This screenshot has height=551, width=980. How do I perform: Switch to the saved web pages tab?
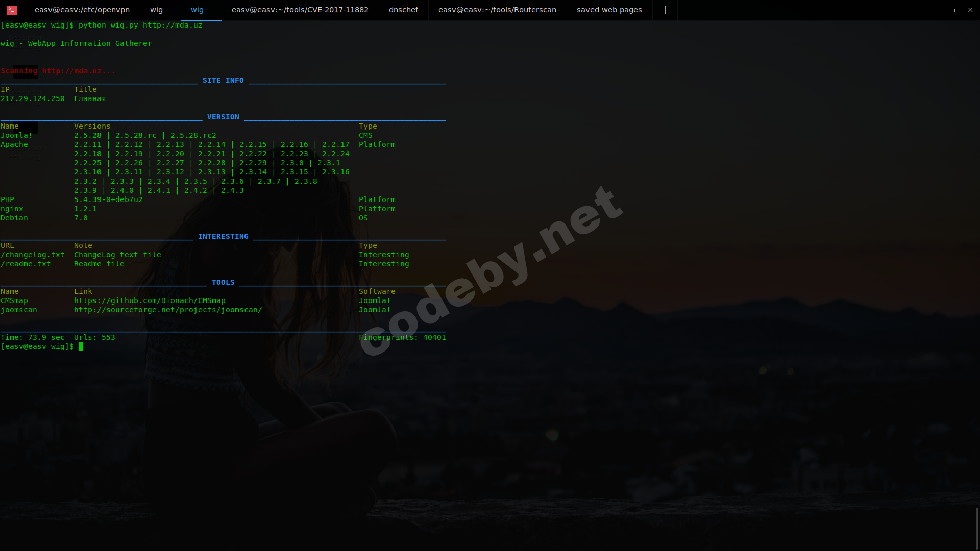pyautogui.click(x=609, y=10)
